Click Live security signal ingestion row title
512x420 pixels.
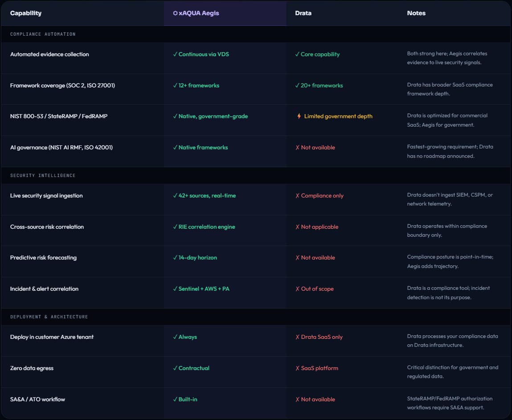(x=46, y=195)
